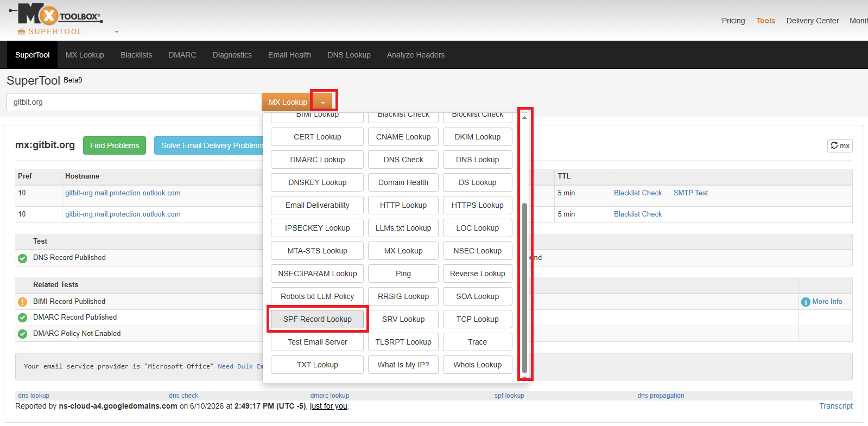Select LOC Lookup option
868x426 pixels.
(x=478, y=228)
